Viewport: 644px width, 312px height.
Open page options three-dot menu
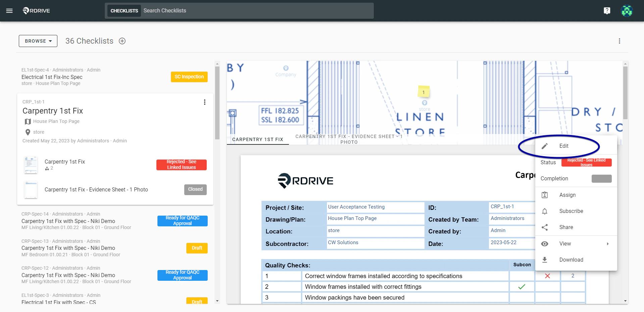620,41
